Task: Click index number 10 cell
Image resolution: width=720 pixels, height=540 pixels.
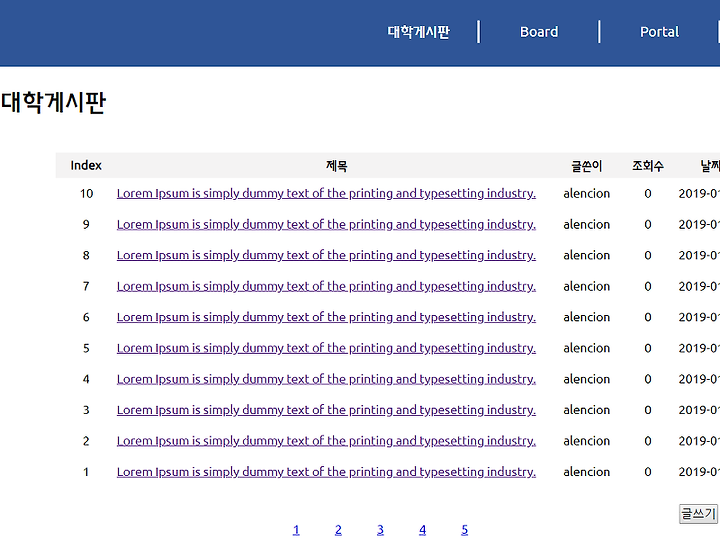Action: [x=86, y=193]
